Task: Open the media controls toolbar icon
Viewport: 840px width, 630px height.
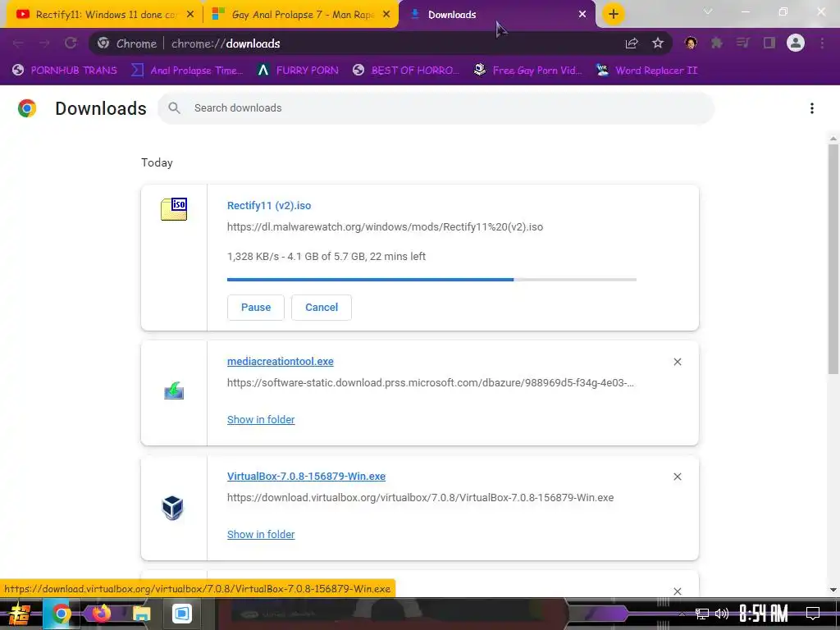Action: (743, 43)
